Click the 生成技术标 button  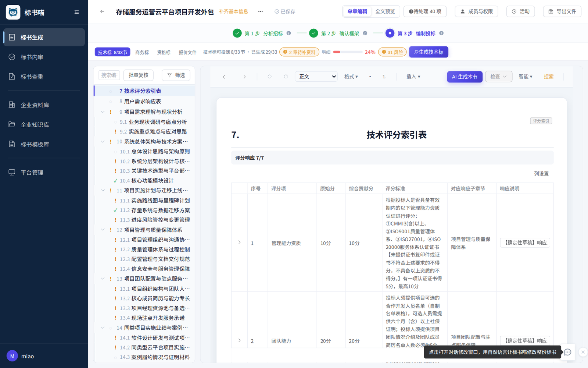(429, 52)
